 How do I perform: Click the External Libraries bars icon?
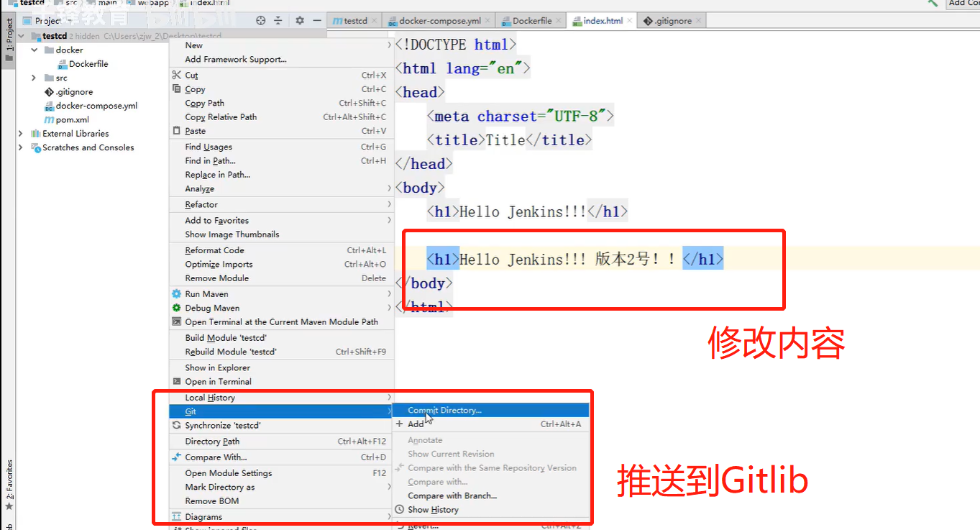coord(36,134)
